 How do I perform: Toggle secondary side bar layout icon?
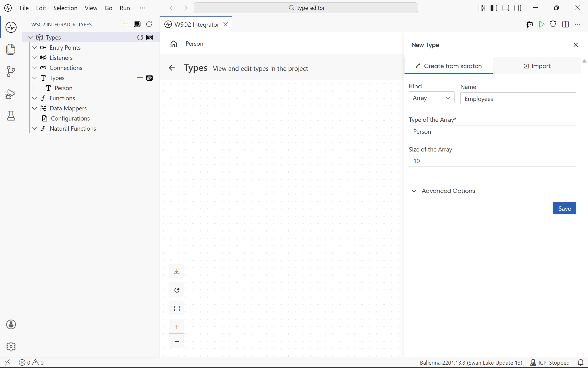point(518,8)
